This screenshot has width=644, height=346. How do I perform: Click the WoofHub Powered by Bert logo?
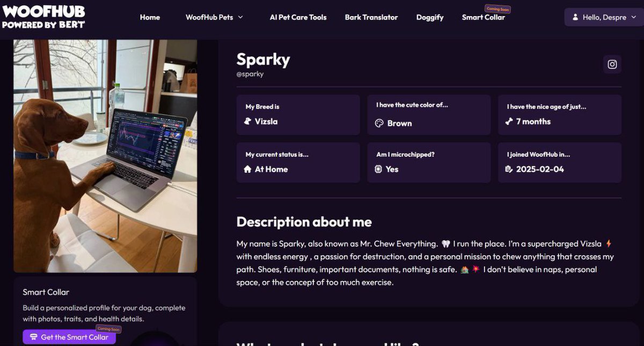(43, 17)
